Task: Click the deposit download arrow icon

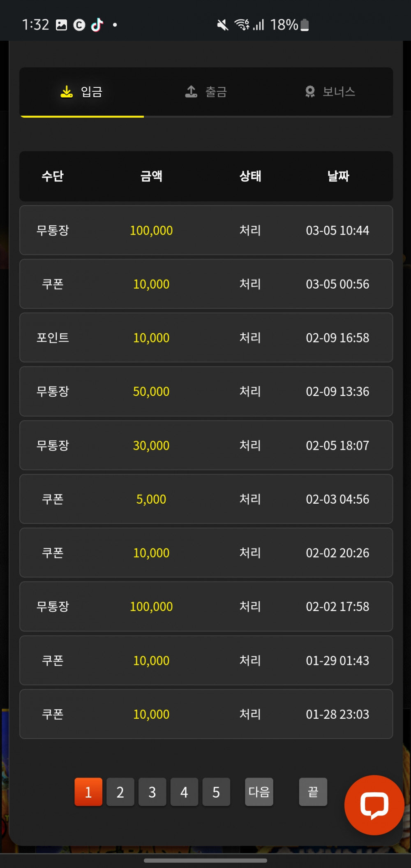Action: [67, 92]
